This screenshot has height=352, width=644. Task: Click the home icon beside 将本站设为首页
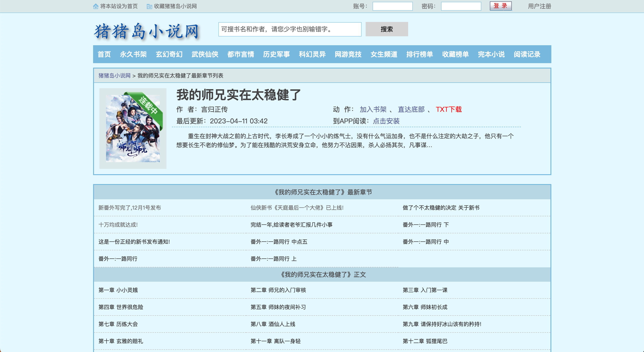pyautogui.click(x=96, y=6)
